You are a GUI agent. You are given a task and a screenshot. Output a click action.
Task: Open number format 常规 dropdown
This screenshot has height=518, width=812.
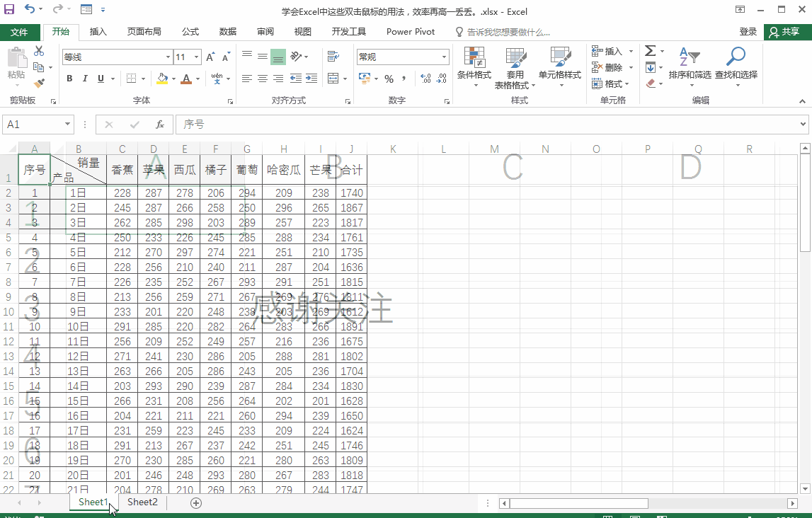click(x=444, y=57)
